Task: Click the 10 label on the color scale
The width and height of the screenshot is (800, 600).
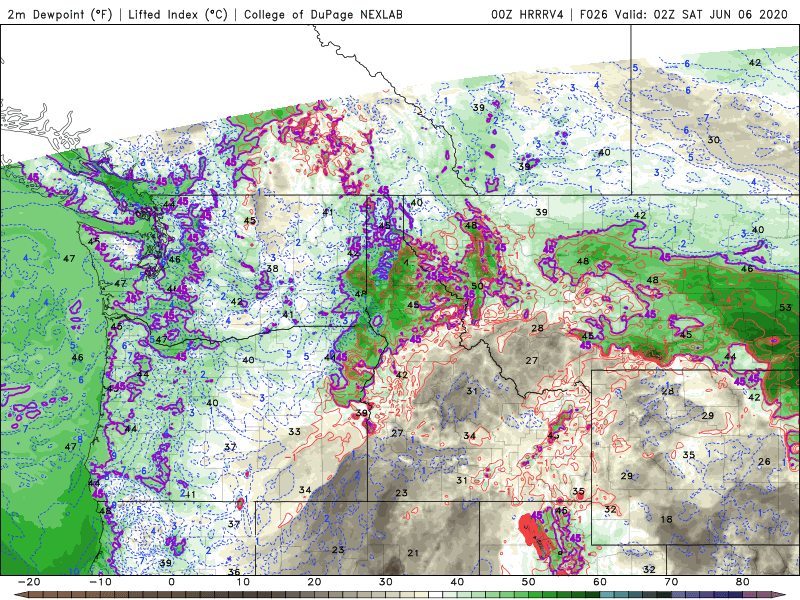Action: tap(243, 582)
